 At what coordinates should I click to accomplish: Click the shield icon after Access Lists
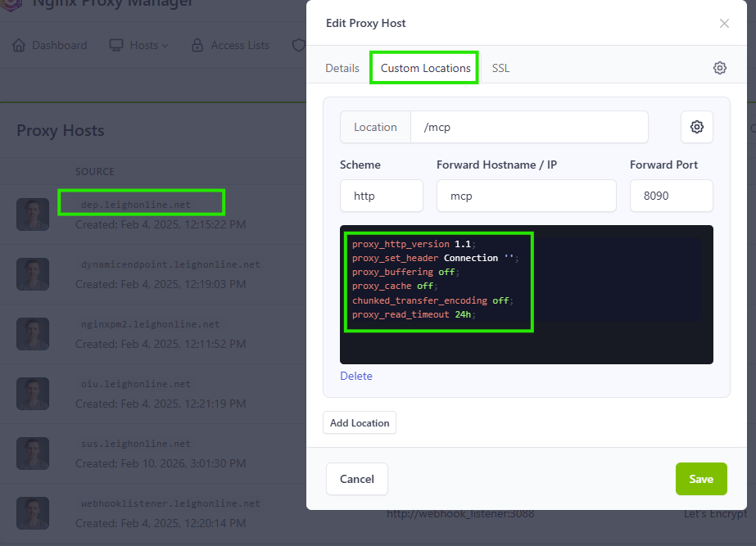tap(299, 45)
